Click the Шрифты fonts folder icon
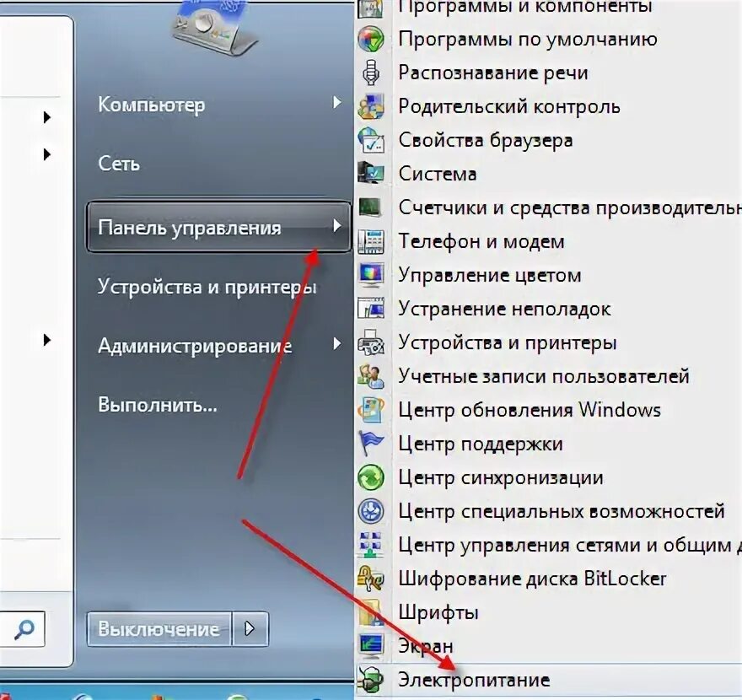 370,612
